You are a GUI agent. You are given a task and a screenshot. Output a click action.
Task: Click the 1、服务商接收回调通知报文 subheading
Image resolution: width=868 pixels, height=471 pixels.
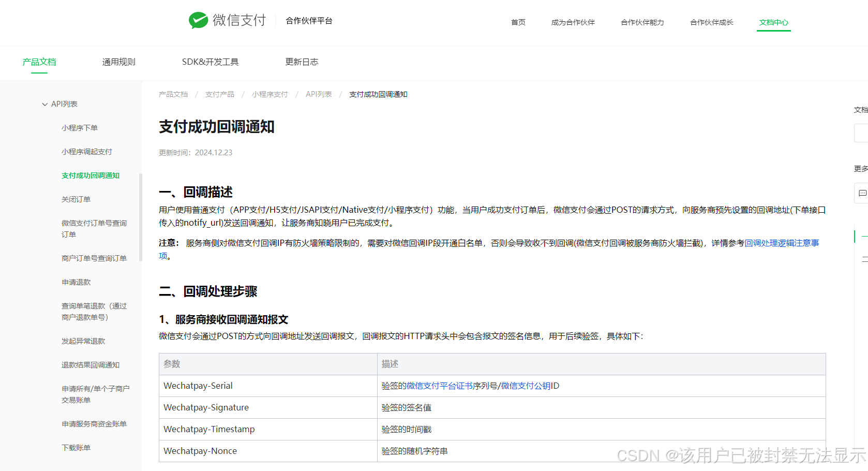click(x=223, y=319)
